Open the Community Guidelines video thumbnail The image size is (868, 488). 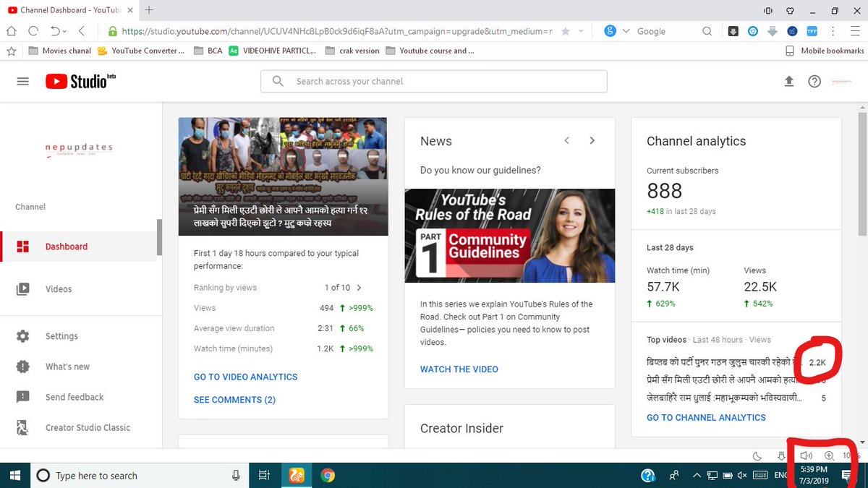510,236
